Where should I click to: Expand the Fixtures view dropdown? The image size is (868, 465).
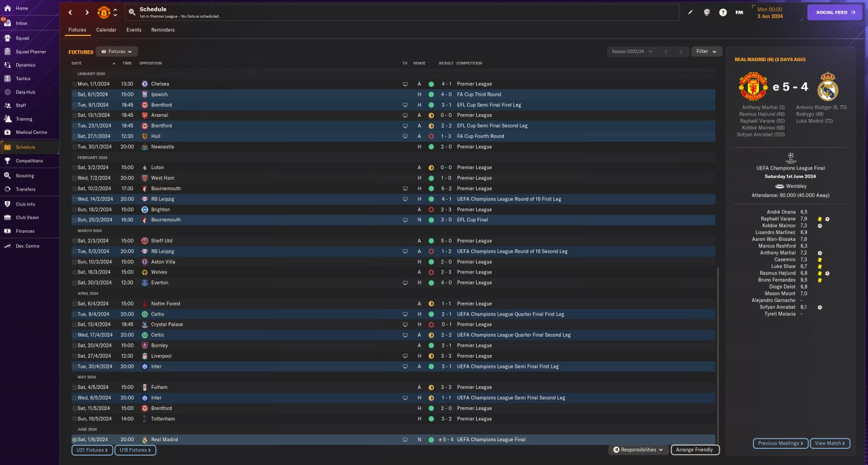coord(117,52)
